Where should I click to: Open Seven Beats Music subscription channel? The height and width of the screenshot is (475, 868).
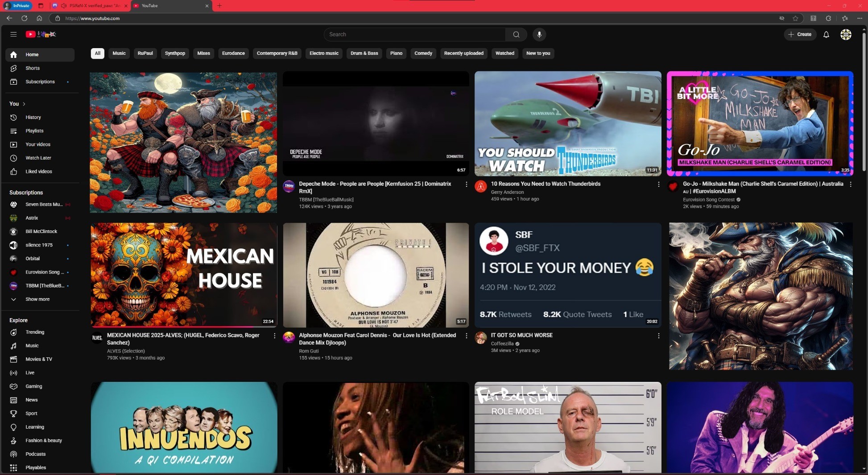tap(40, 205)
